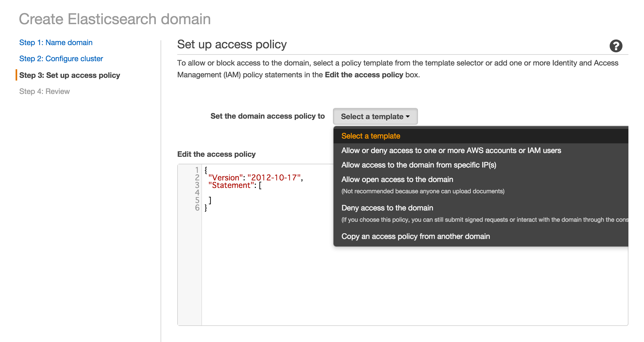Click the Edit the access policy label
Image resolution: width=644 pixels, height=342 pixels.
(x=216, y=154)
